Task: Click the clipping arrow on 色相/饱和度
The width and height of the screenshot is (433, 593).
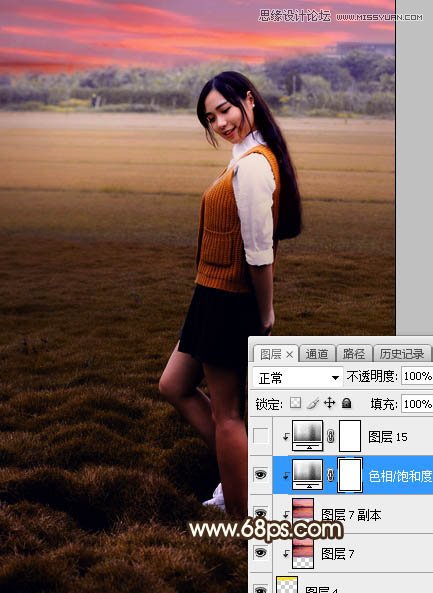Action: click(x=286, y=476)
